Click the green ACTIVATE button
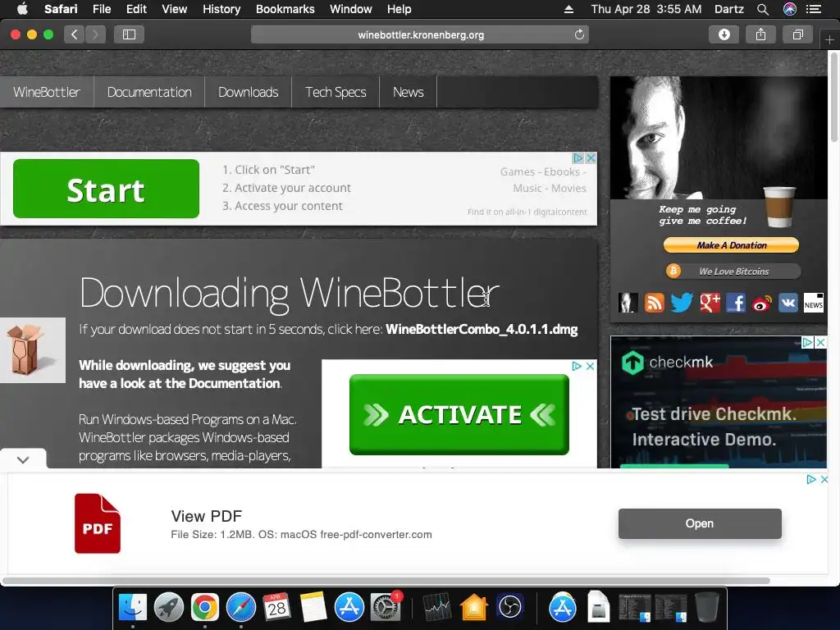 pyautogui.click(x=459, y=414)
